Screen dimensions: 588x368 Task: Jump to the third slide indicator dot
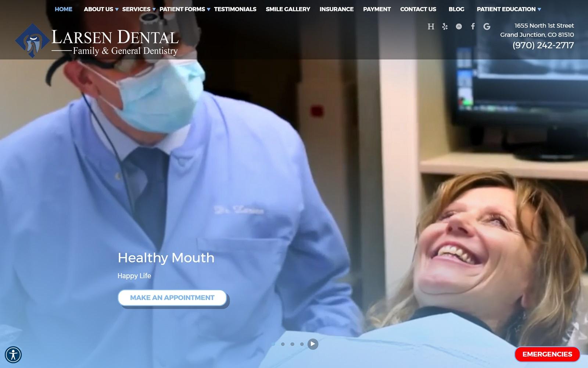coord(292,344)
